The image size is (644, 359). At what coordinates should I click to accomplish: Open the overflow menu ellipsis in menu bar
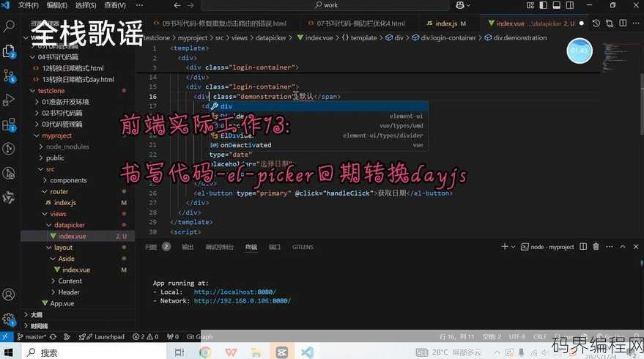coord(139,5)
